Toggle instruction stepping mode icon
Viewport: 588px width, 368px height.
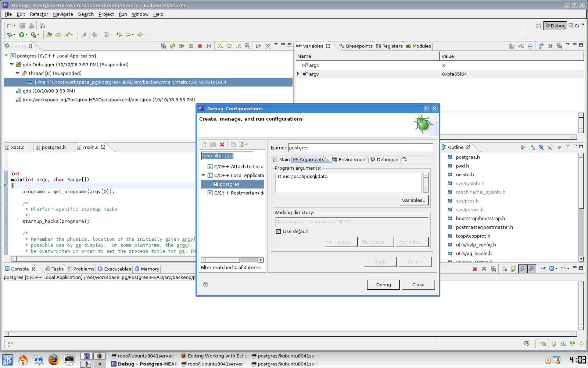coord(258,46)
